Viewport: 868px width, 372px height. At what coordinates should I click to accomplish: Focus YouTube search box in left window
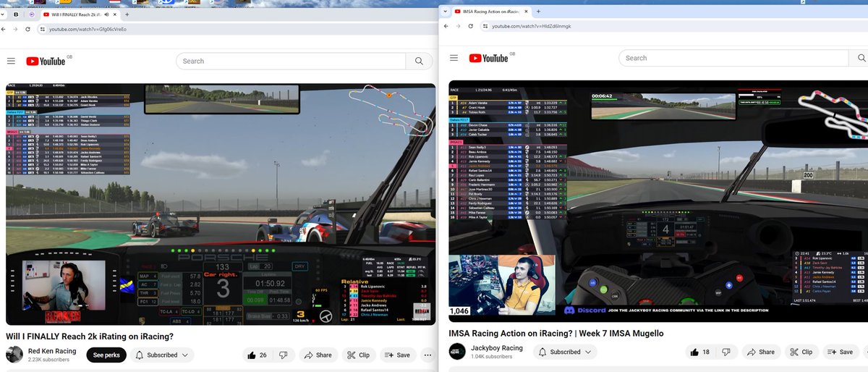tap(290, 62)
